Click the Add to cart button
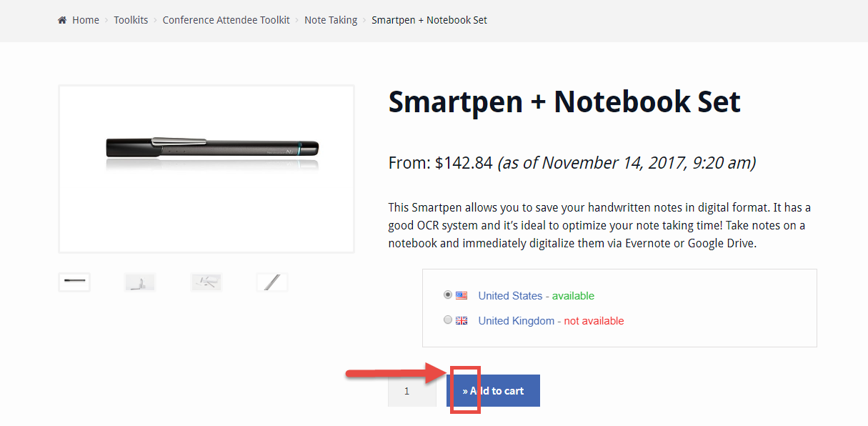Image resolution: width=868 pixels, height=426 pixels. [x=493, y=390]
